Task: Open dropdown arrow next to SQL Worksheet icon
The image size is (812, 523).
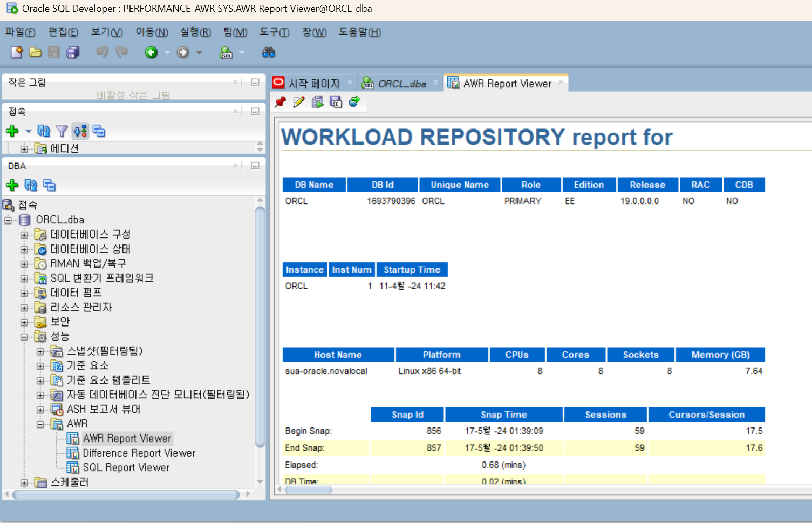Action: (242, 52)
